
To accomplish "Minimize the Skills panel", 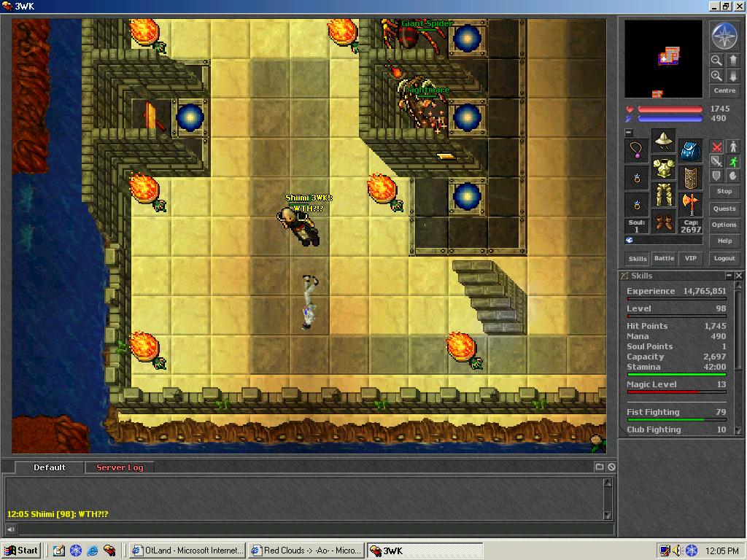I will point(729,276).
